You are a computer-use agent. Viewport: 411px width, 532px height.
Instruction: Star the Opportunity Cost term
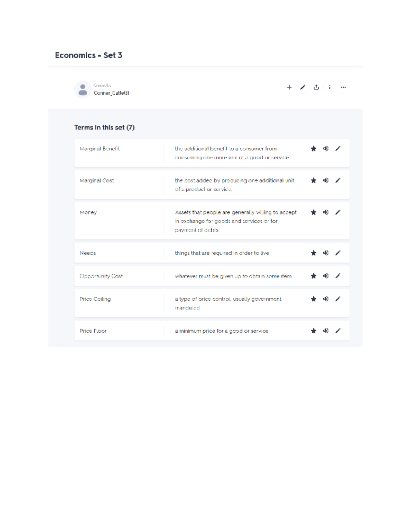click(313, 276)
